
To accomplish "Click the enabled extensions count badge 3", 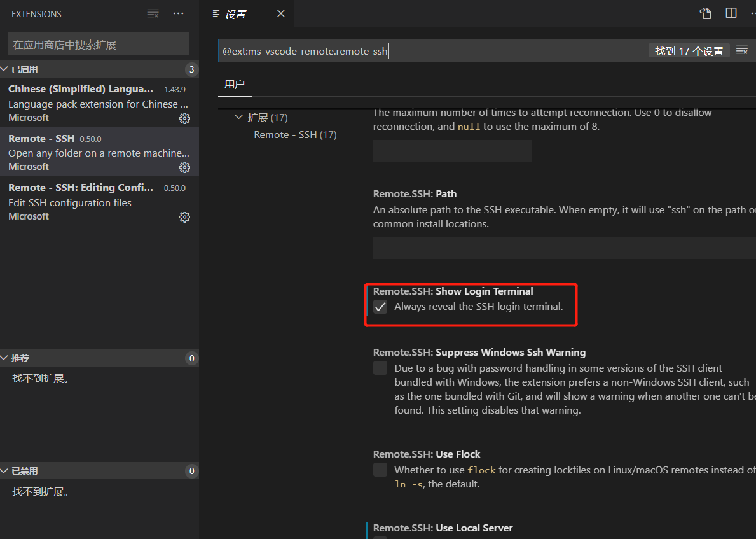I will tap(191, 69).
